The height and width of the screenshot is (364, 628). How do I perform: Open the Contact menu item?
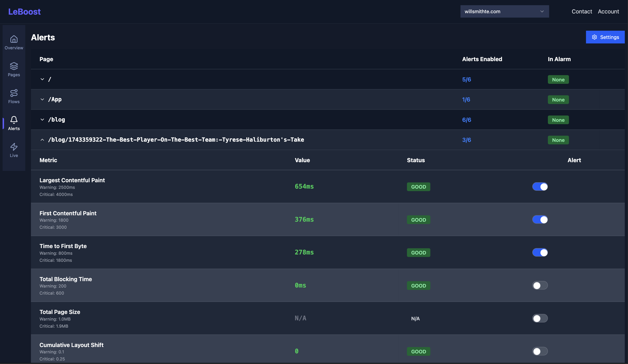pyautogui.click(x=581, y=12)
